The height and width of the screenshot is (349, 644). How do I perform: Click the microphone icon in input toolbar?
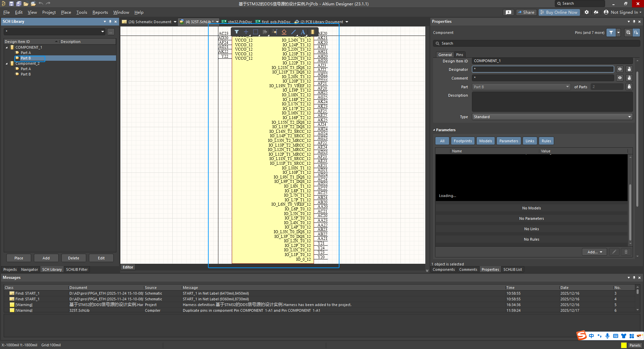(607, 336)
